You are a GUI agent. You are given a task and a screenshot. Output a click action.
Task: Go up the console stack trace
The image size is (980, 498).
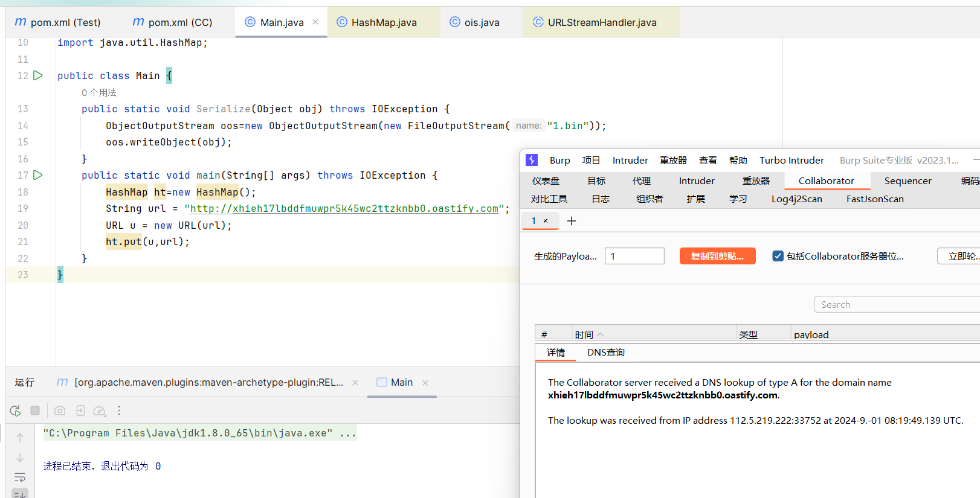tap(20, 437)
